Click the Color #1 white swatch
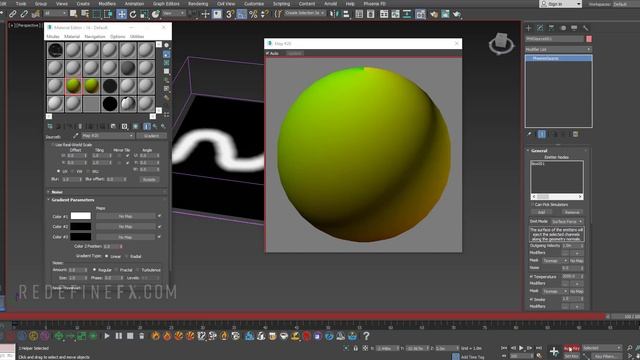 [80, 216]
